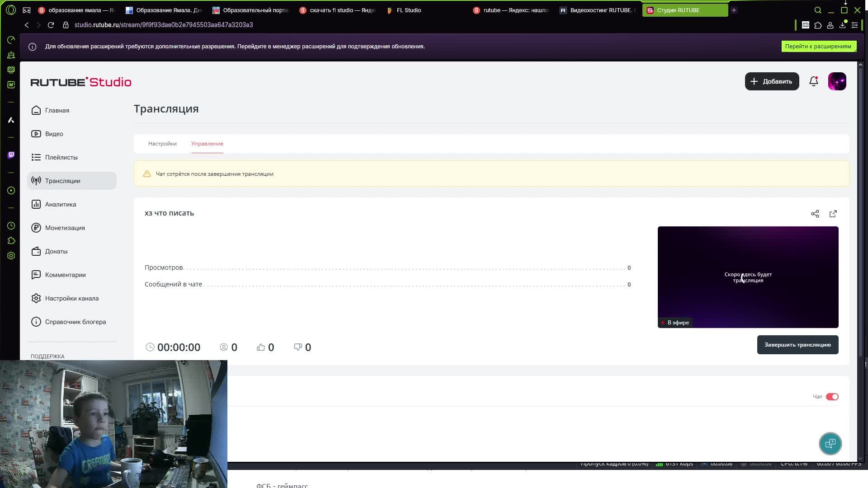The image size is (868, 488).
Task: Click the Просмотров stat row
Action: 387,267
